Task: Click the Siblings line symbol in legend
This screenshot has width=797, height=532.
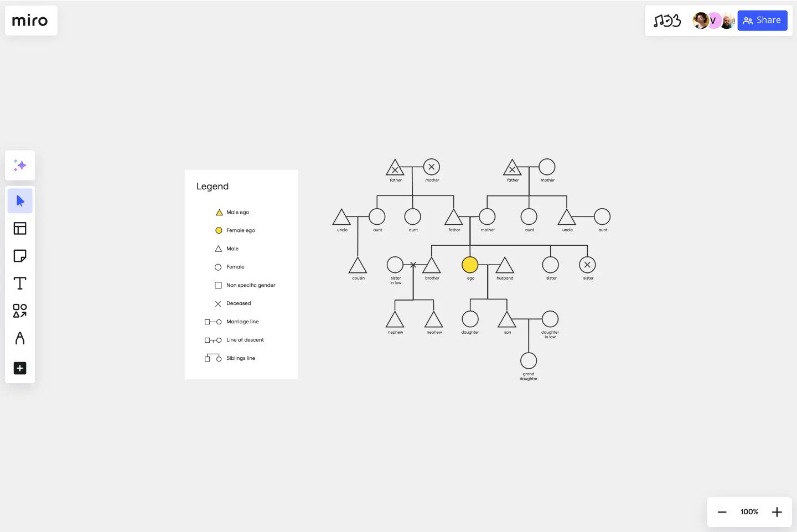Action: [x=213, y=358]
